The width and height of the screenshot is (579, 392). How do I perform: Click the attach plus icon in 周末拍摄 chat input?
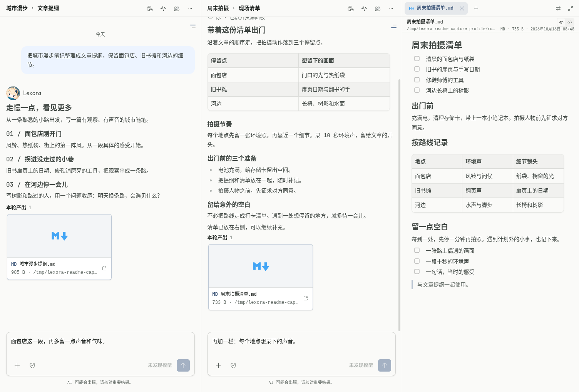(x=218, y=365)
